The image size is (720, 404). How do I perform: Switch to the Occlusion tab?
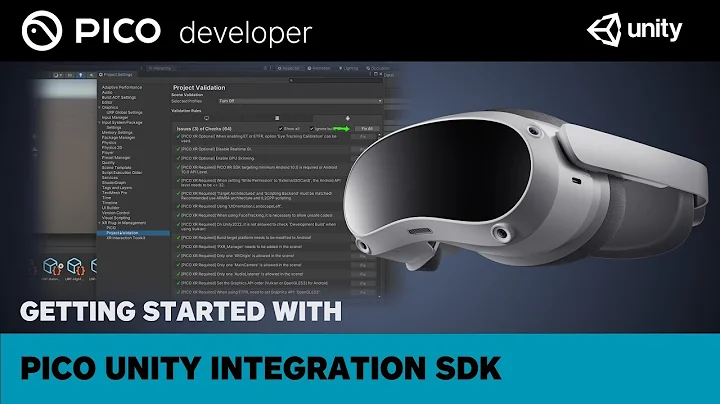click(x=378, y=68)
